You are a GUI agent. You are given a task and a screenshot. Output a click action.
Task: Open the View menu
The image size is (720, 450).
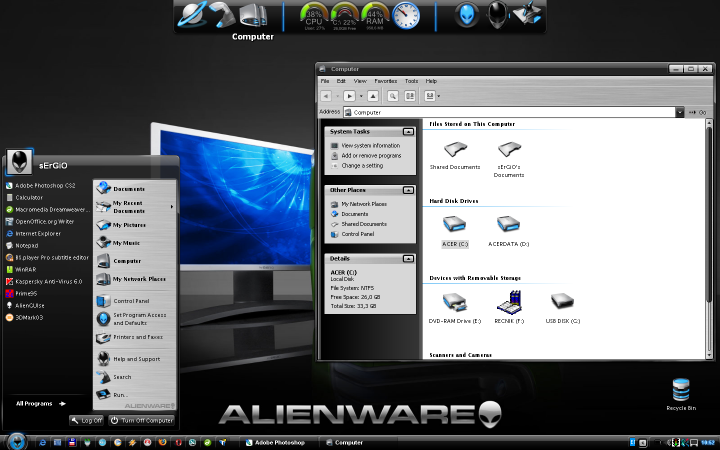360,81
